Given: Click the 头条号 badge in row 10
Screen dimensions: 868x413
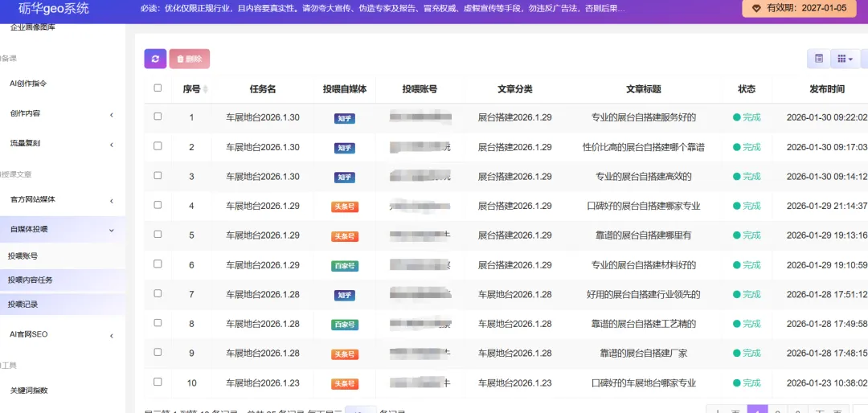Looking at the screenshot, I should click(344, 383).
